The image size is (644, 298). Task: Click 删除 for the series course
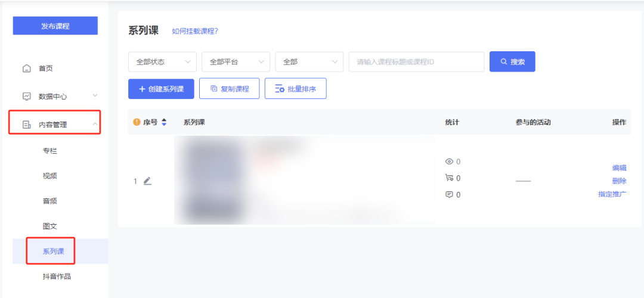tap(620, 181)
